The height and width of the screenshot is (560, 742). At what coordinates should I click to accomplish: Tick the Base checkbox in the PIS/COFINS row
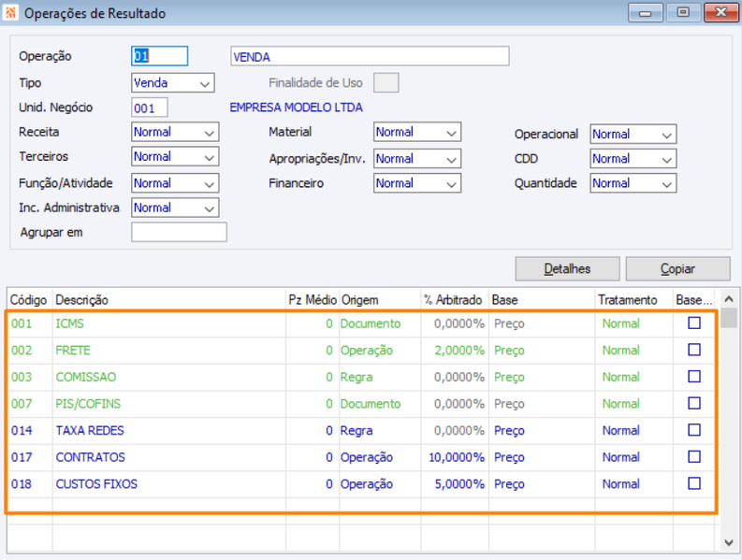pyautogui.click(x=693, y=403)
